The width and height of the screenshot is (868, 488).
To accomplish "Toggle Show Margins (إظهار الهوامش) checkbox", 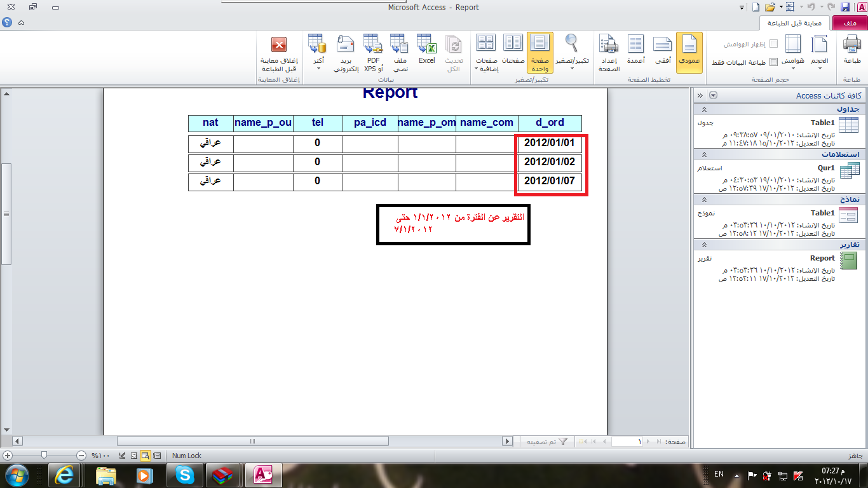I will click(773, 44).
